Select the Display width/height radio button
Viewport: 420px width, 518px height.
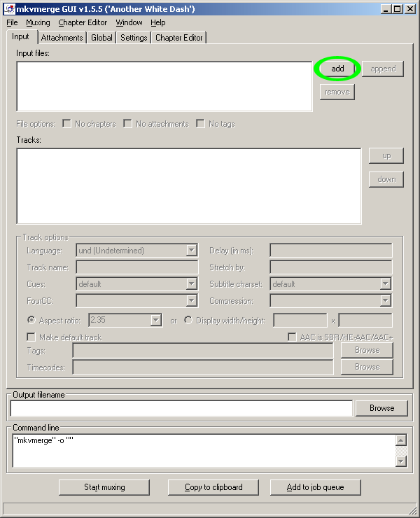coord(188,320)
